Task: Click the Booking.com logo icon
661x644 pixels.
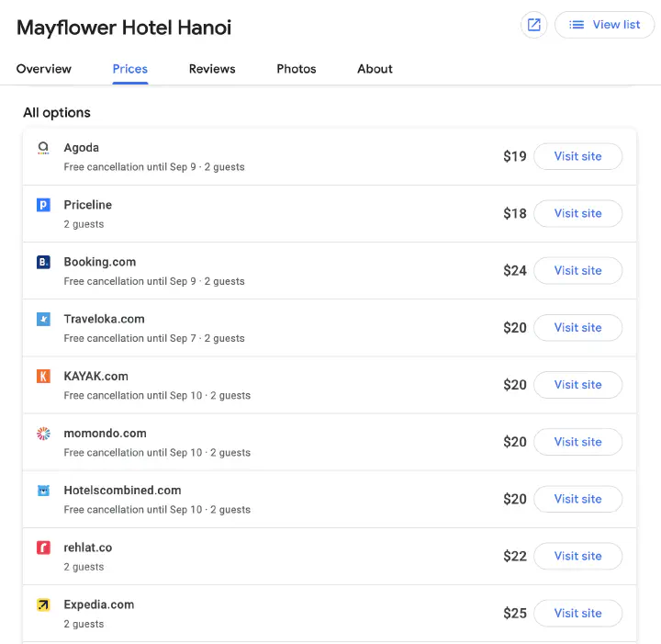Action: [x=43, y=262]
